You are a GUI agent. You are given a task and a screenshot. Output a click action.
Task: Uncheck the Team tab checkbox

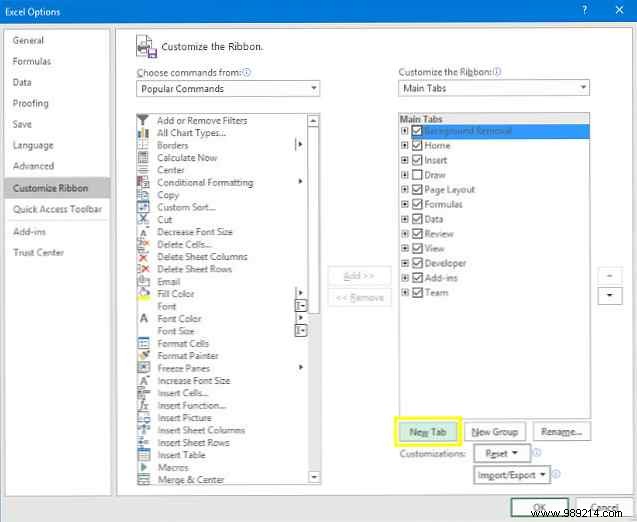point(417,292)
